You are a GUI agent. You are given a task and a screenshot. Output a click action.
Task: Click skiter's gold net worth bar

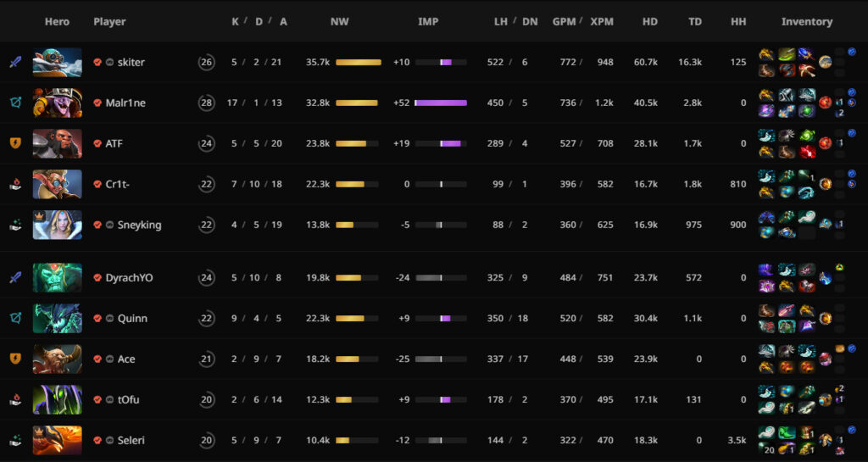click(358, 62)
